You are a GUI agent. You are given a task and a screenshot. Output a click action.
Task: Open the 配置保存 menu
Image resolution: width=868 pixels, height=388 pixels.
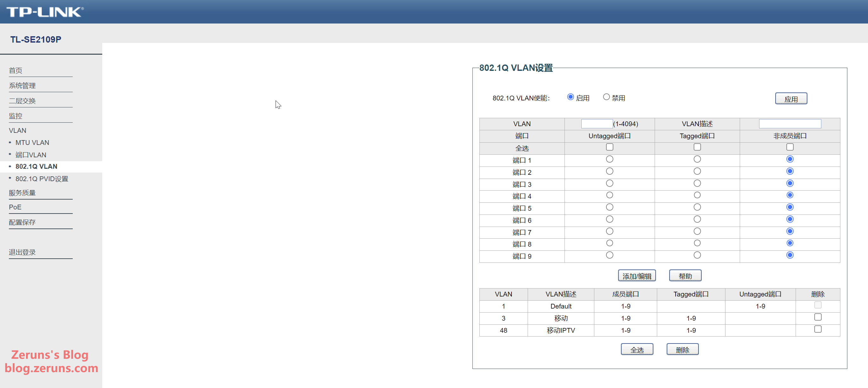pyautogui.click(x=22, y=222)
